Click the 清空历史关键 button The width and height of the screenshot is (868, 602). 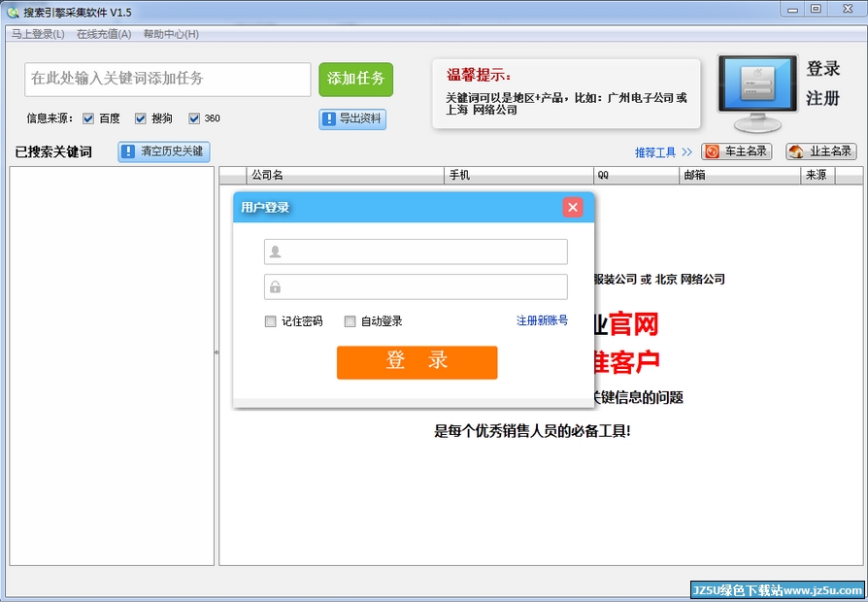point(164,151)
